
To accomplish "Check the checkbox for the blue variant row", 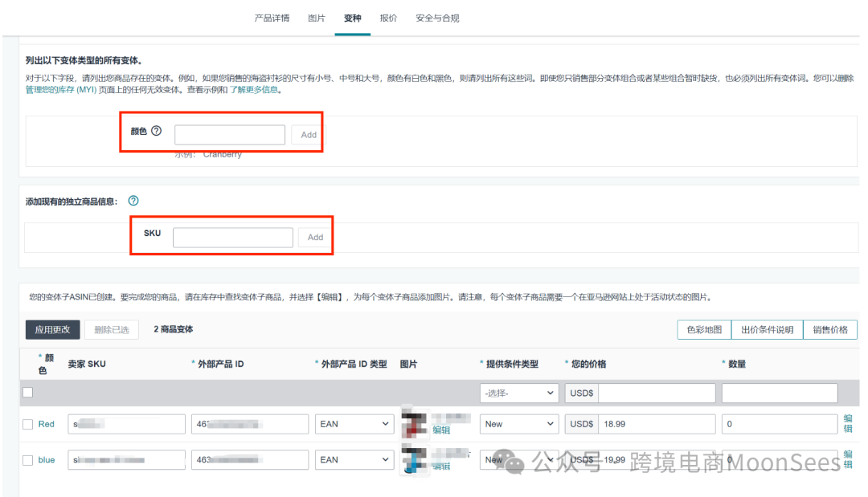I will tap(27, 459).
